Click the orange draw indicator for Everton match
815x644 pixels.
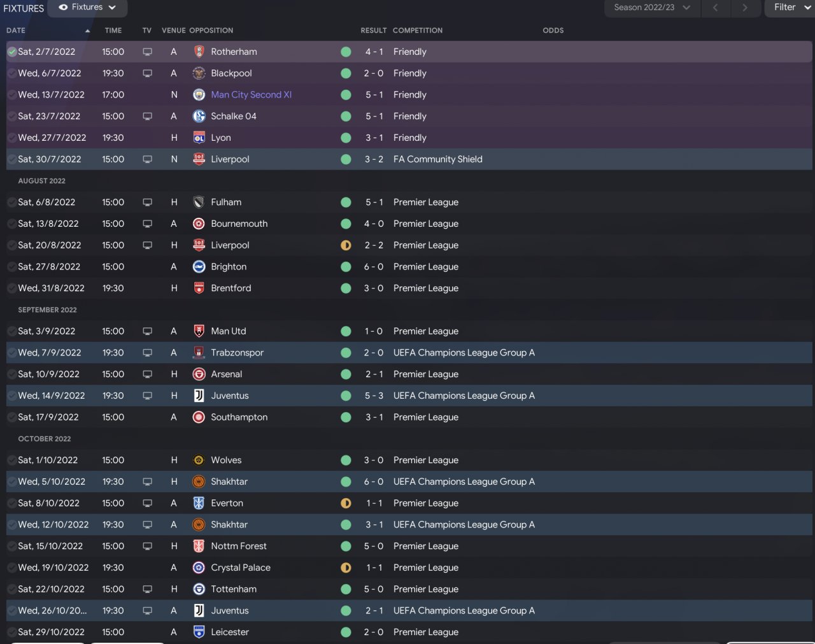tap(346, 503)
